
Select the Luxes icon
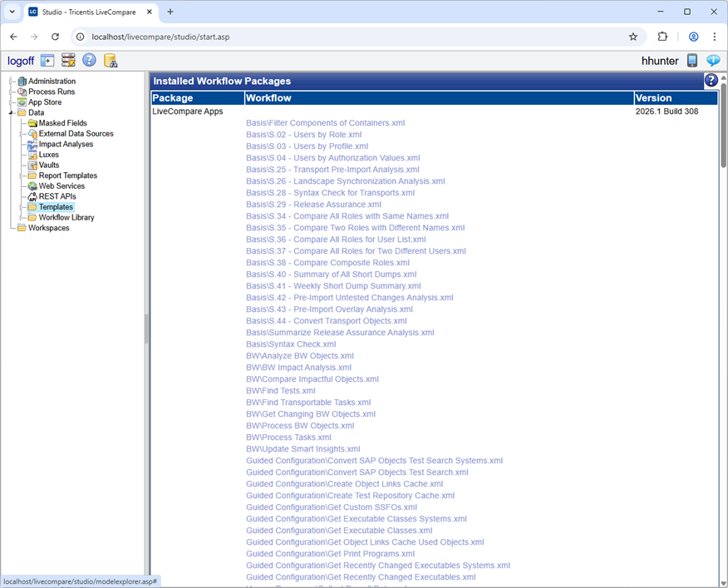[x=32, y=155]
